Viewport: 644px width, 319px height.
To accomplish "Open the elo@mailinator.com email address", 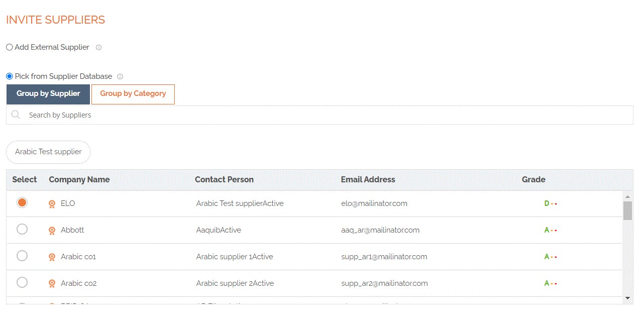I will click(374, 203).
